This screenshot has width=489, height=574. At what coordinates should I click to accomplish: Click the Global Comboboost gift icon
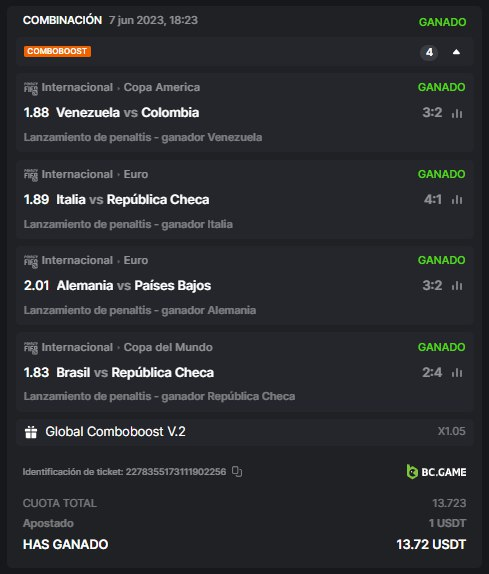coord(31,432)
